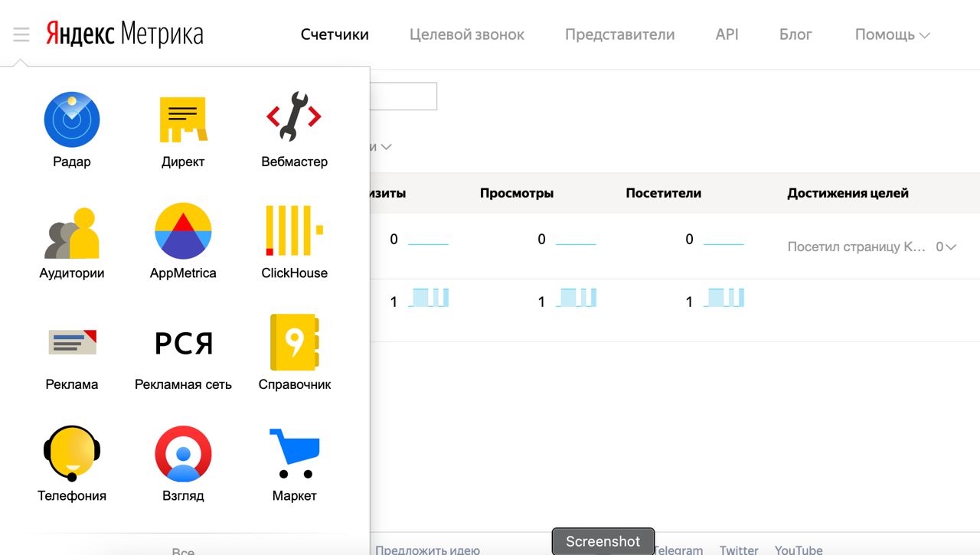Expand the filter dropdown chevron under search field

pos(386,147)
